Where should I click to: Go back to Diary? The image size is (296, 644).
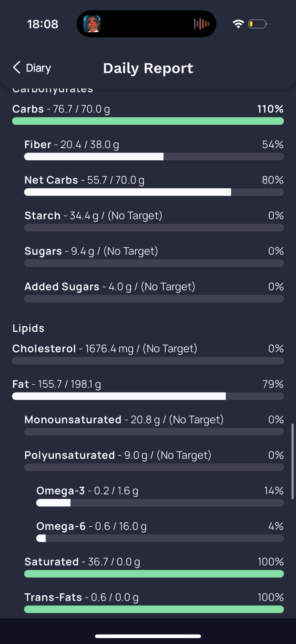(x=32, y=68)
